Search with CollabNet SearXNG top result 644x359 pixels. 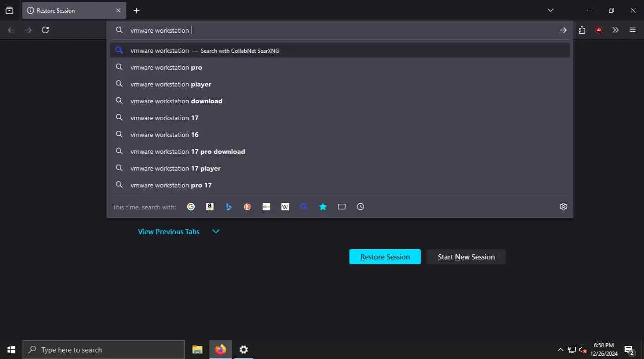pyautogui.click(x=340, y=50)
